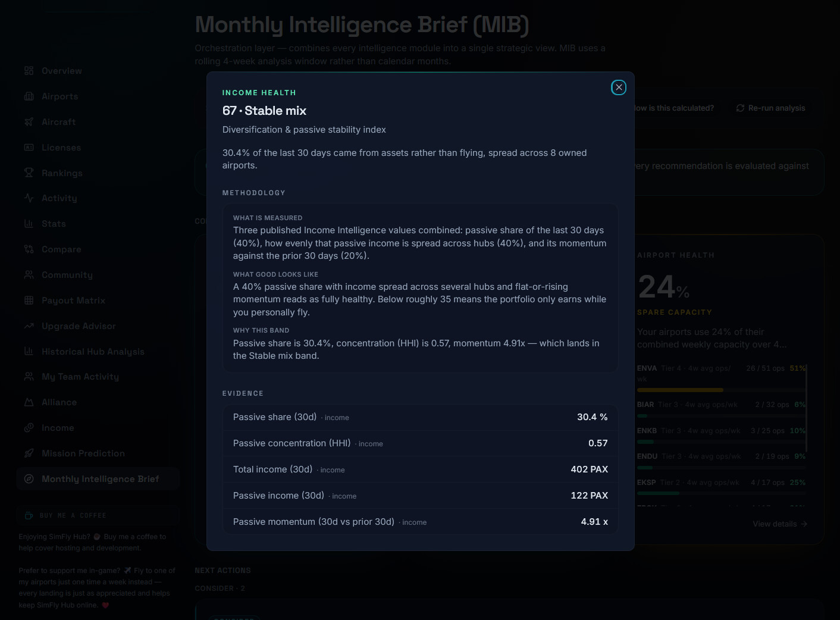Viewport: 840px width, 620px height.
Task: Click the Airports building icon
Action: 29,96
